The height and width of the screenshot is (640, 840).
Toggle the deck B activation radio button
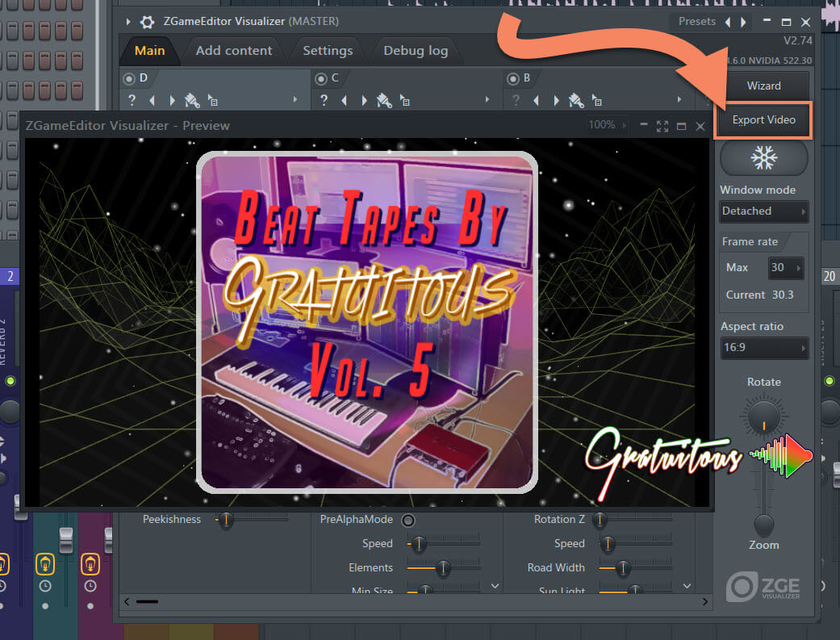515,78
